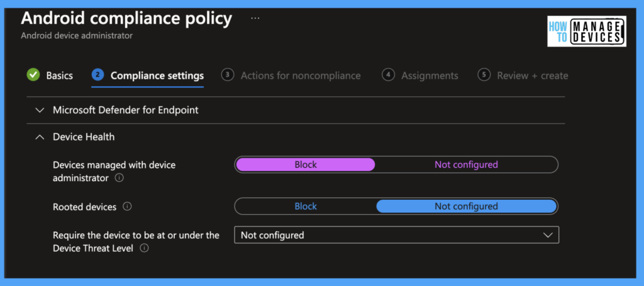Expand the Microsoft Defender for Endpoint section

[40, 110]
